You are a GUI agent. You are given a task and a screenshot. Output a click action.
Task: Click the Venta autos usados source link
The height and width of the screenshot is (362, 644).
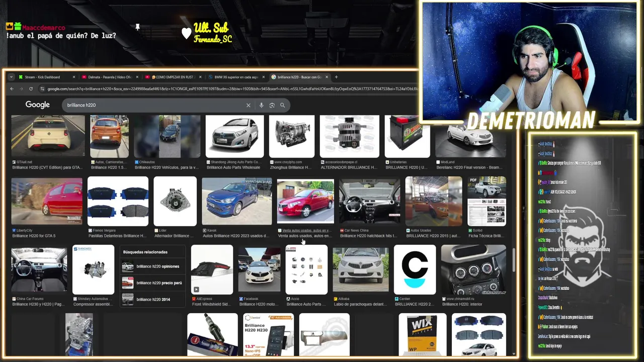[306, 230]
